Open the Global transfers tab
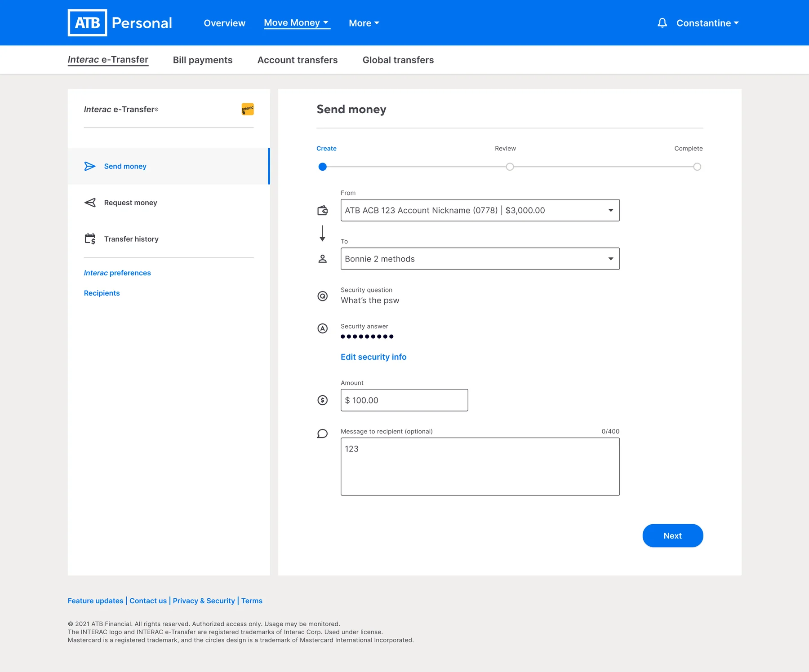 click(x=398, y=60)
